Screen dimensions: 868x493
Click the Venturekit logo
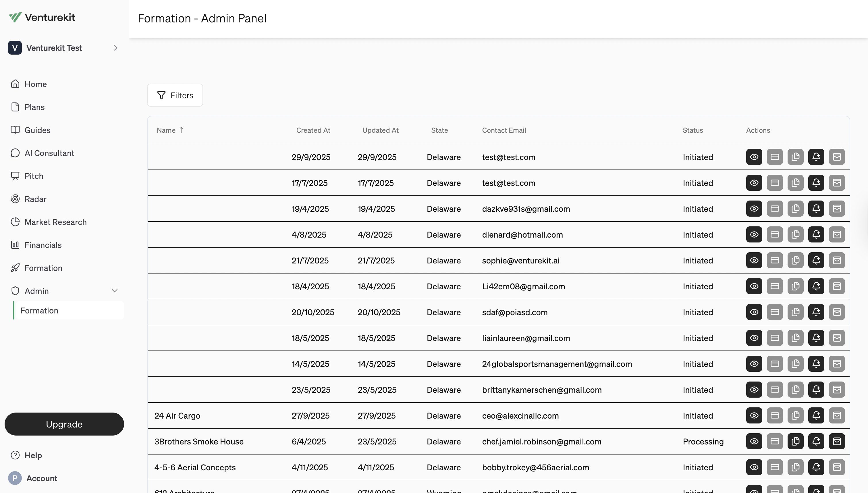pyautogui.click(x=42, y=17)
